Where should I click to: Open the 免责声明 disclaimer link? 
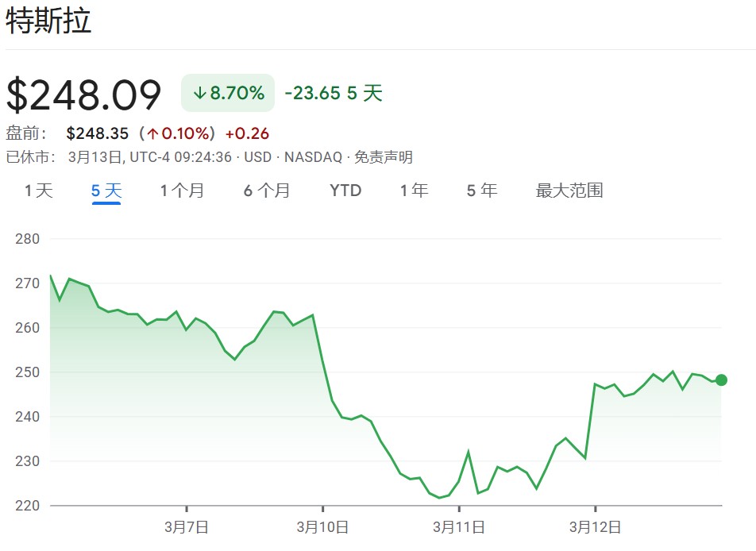(384, 157)
